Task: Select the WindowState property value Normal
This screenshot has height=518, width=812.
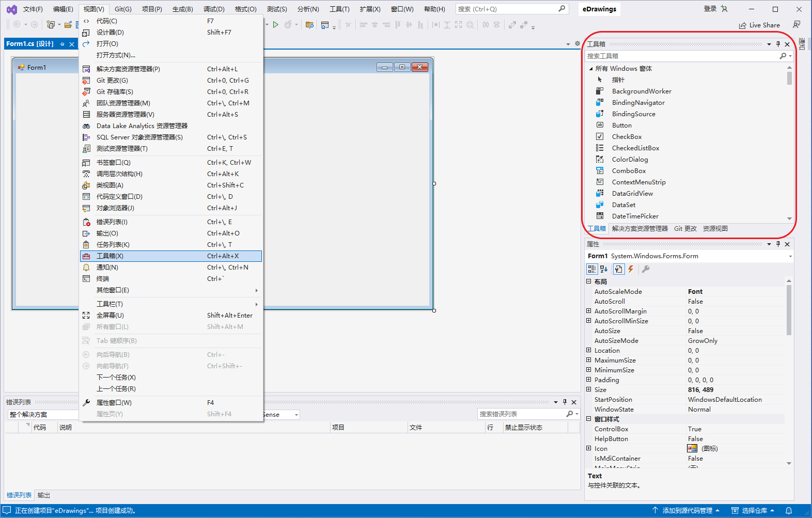Action: (x=699, y=410)
